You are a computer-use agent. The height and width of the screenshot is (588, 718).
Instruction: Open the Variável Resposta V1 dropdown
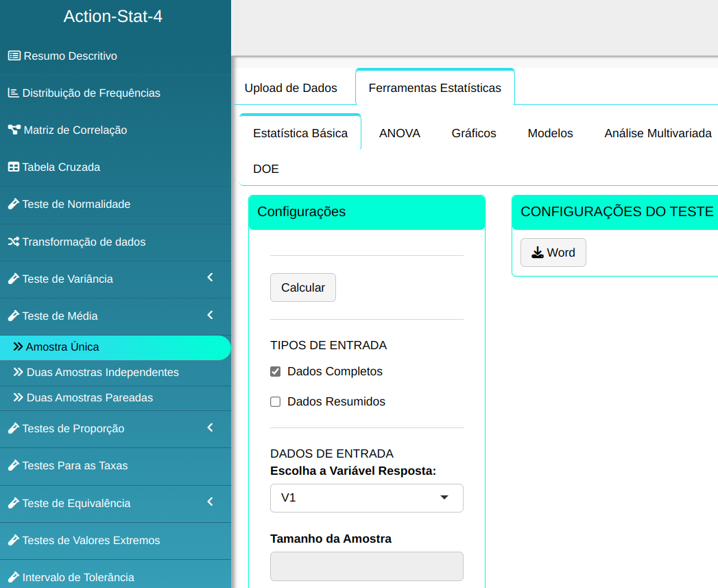click(x=366, y=497)
